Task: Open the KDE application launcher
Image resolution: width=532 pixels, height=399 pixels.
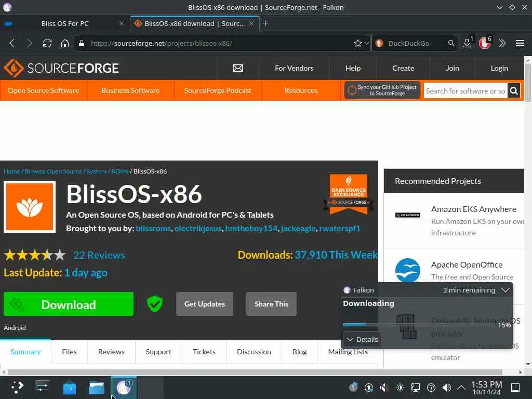Action: pos(17,387)
